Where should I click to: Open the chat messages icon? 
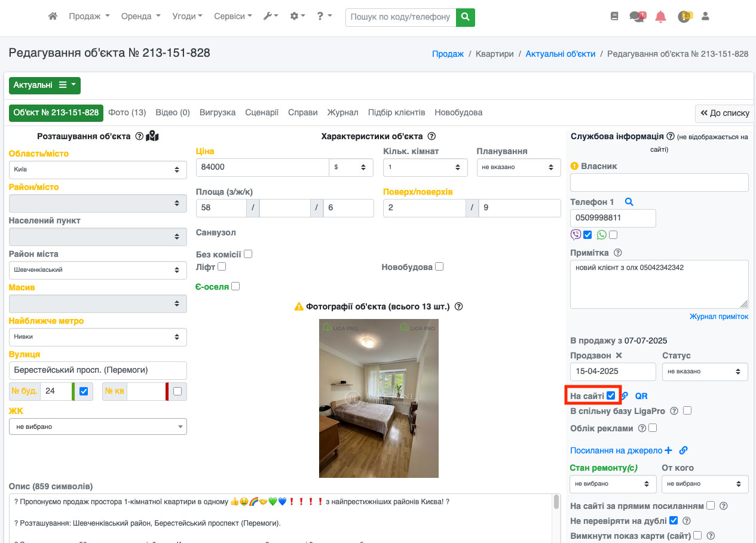[x=637, y=17]
